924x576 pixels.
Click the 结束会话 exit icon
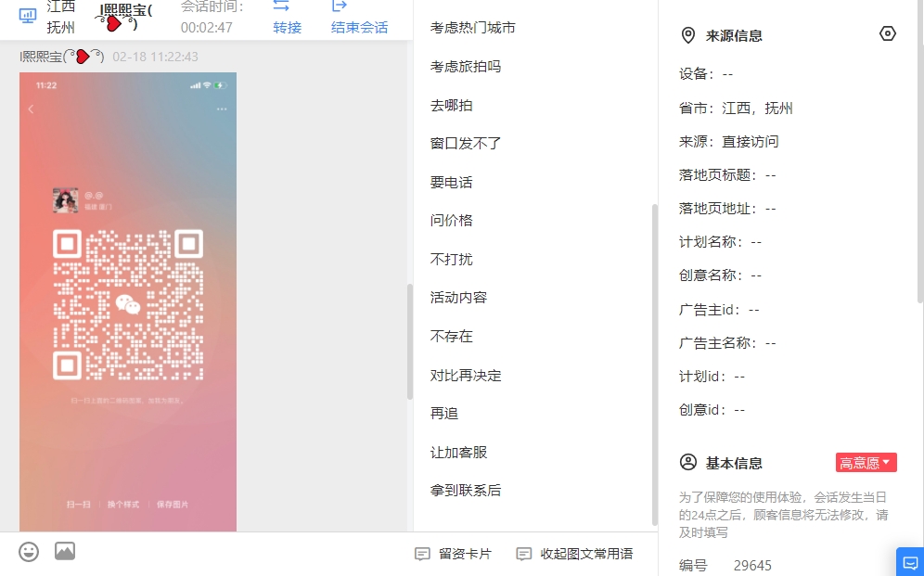[340, 6]
